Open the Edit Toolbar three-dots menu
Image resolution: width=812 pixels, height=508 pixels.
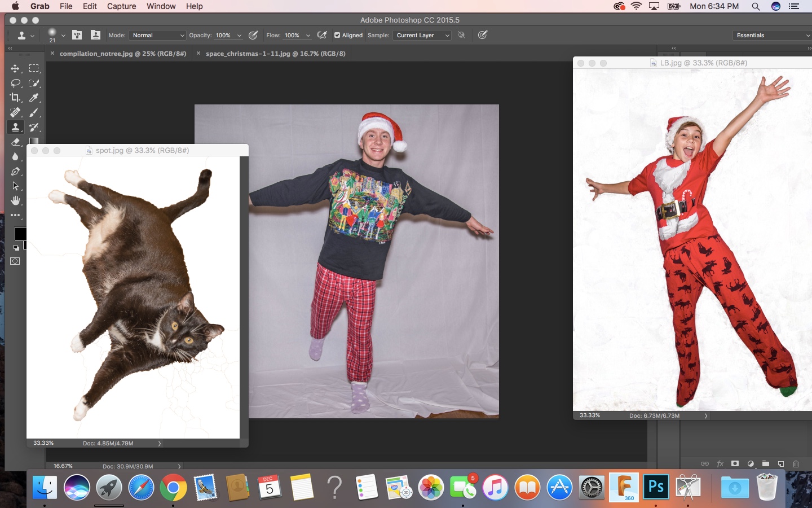click(x=15, y=215)
